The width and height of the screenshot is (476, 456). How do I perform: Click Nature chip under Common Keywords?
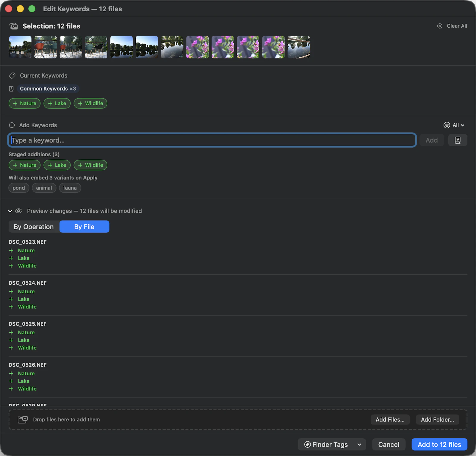click(24, 103)
